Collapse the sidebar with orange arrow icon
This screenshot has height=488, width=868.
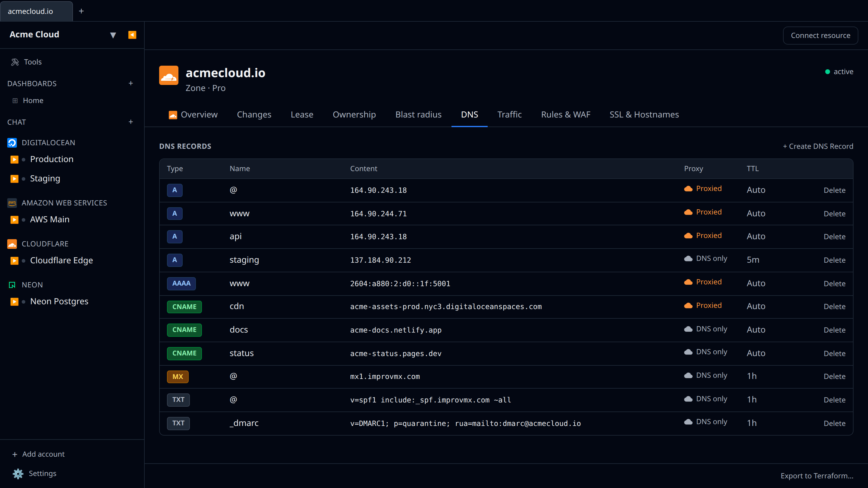click(132, 35)
